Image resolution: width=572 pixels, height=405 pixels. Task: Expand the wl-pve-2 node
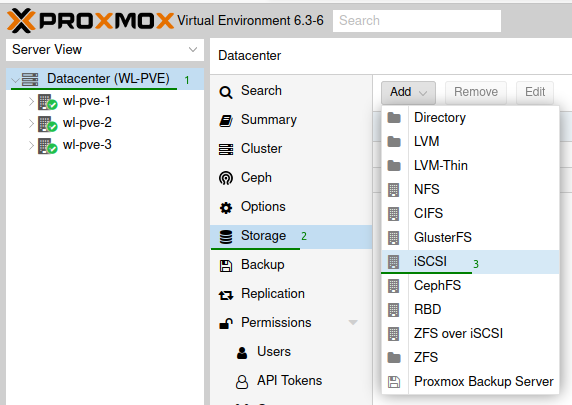point(31,123)
